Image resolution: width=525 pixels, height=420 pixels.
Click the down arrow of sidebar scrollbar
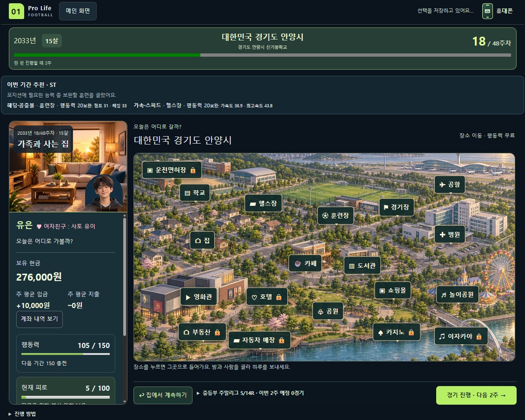[125, 401]
